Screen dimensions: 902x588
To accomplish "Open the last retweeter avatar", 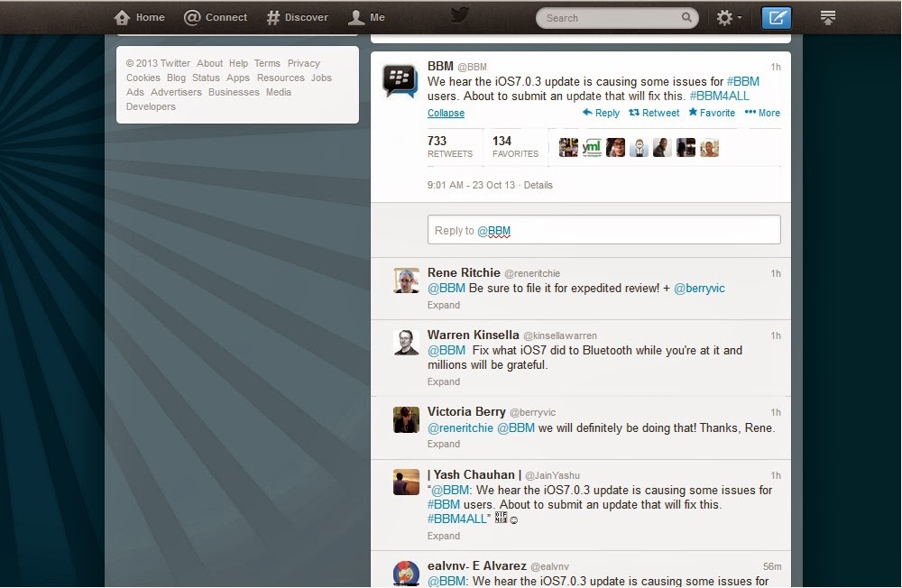I will (709, 148).
